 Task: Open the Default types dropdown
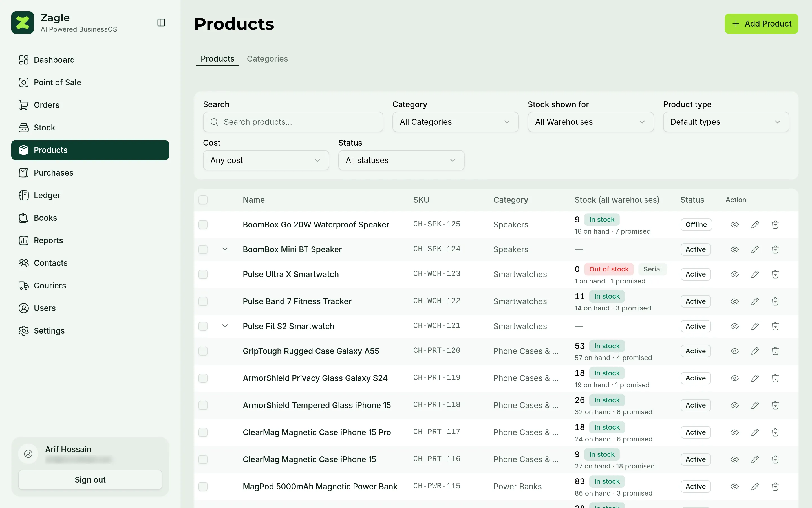click(x=726, y=122)
